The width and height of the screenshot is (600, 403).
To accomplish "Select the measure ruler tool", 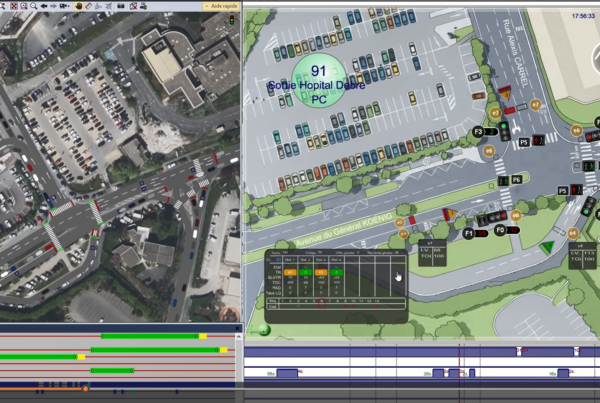I will point(89,5).
